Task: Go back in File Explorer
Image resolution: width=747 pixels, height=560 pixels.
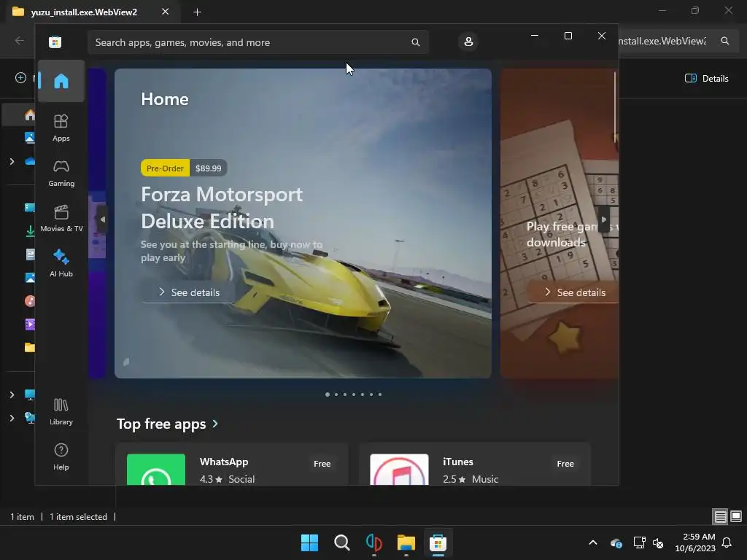Action: [x=20, y=41]
